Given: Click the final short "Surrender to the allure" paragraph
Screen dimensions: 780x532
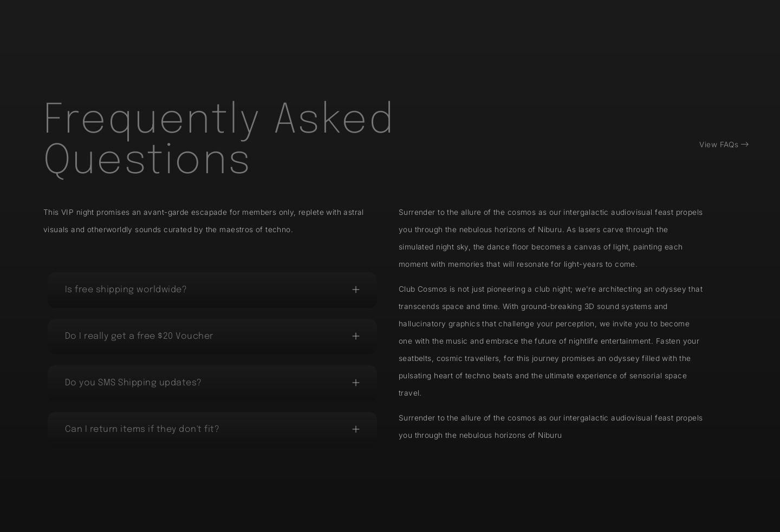Looking at the screenshot, I should point(550,426).
